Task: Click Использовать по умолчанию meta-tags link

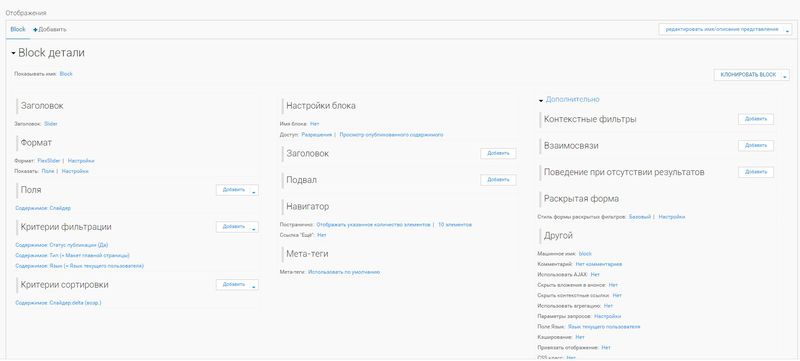Action: coord(344,272)
